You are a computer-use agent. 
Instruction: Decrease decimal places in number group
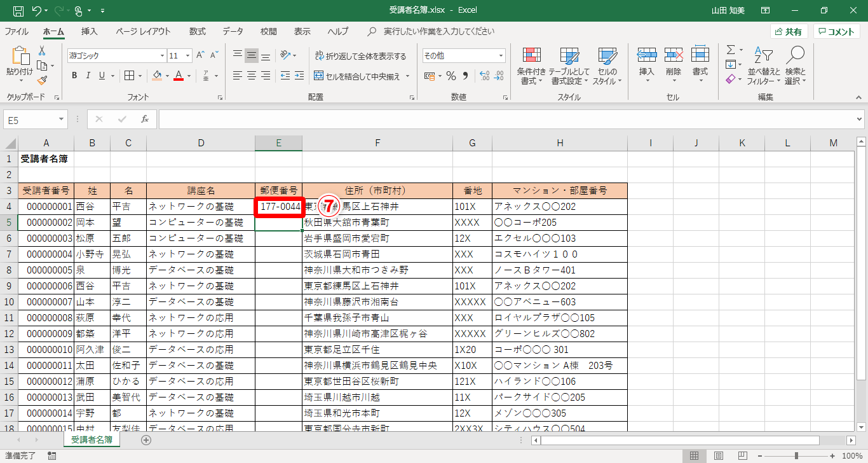[499, 76]
